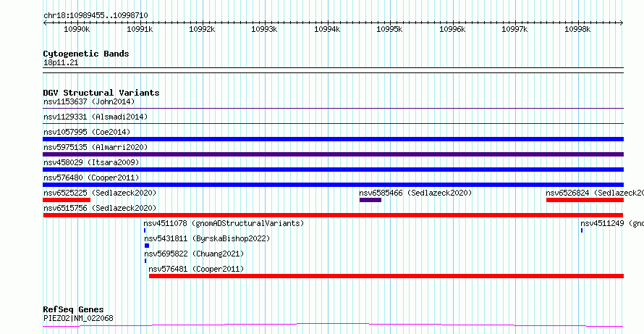Click the red nsv6526824 variant bar

pos(585,200)
